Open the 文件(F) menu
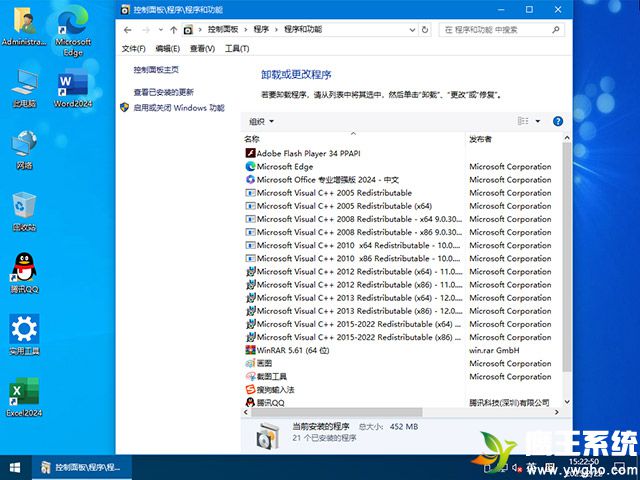 point(133,49)
